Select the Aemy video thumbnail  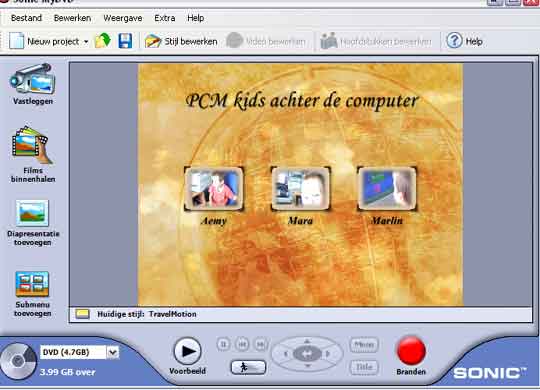click(x=214, y=189)
